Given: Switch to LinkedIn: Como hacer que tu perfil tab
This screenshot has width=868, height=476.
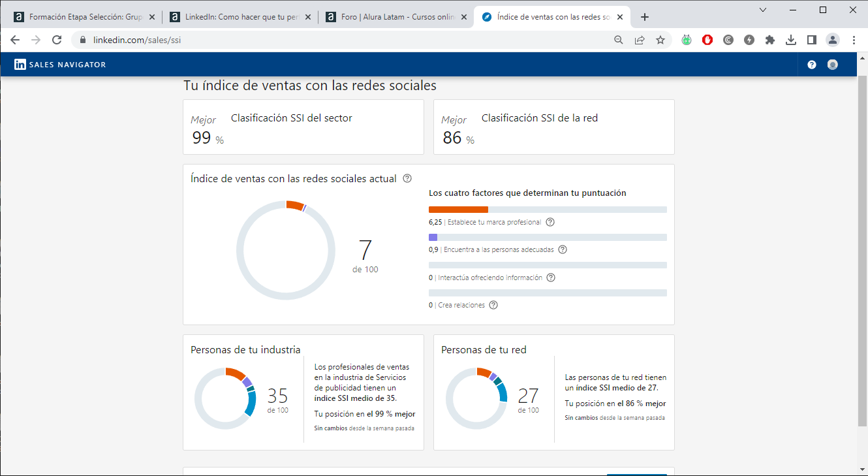Looking at the screenshot, I should (x=240, y=17).
